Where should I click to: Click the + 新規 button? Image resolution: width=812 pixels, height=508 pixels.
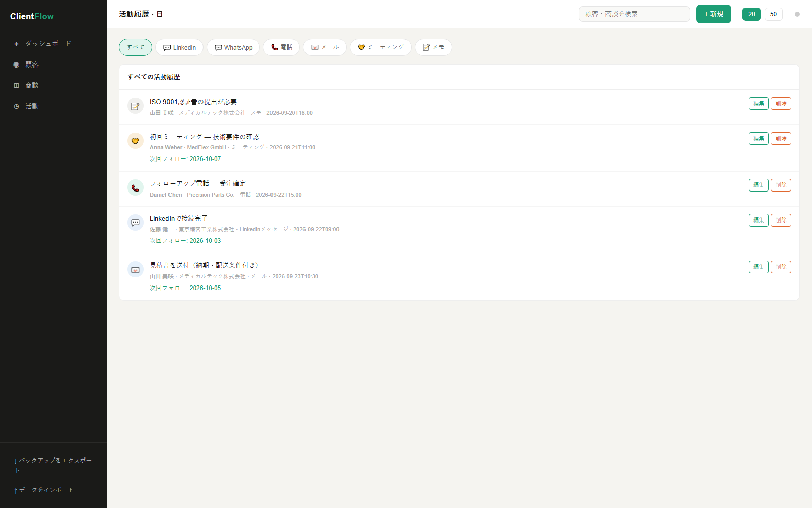point(714,14)
